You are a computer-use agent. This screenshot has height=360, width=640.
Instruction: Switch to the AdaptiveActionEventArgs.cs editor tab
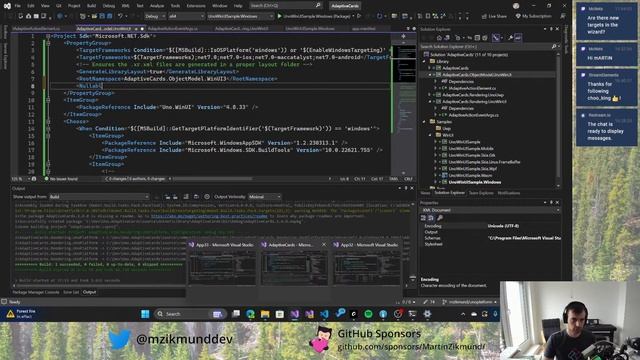173,29
